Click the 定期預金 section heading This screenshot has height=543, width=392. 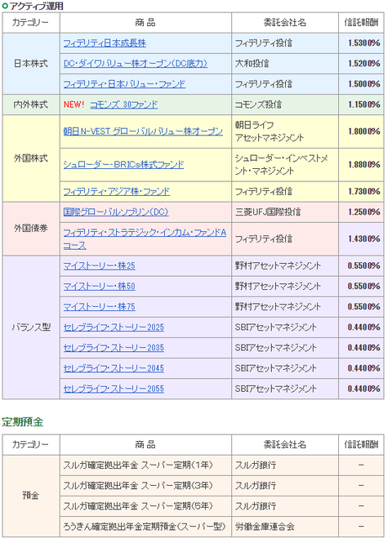tap(23, 422)
